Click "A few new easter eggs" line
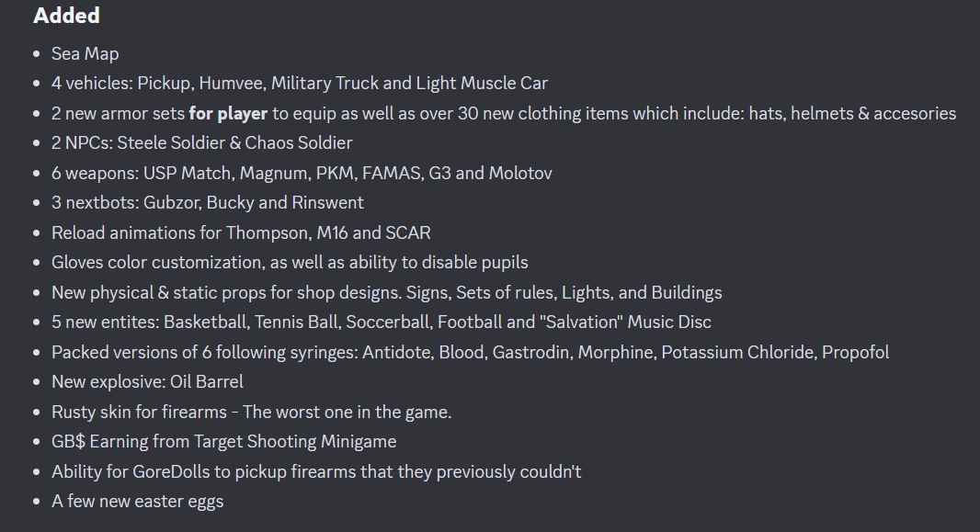 point(137,502)
